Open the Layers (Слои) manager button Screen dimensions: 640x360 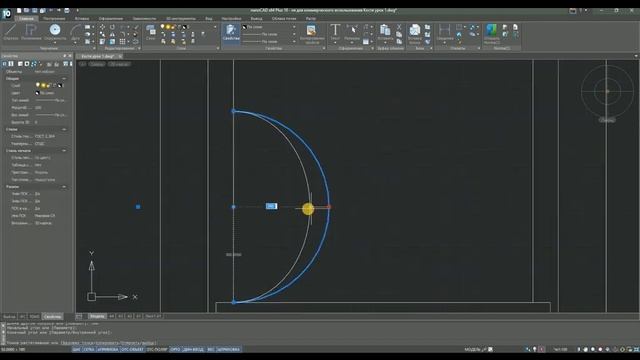(x=151, y=32)
